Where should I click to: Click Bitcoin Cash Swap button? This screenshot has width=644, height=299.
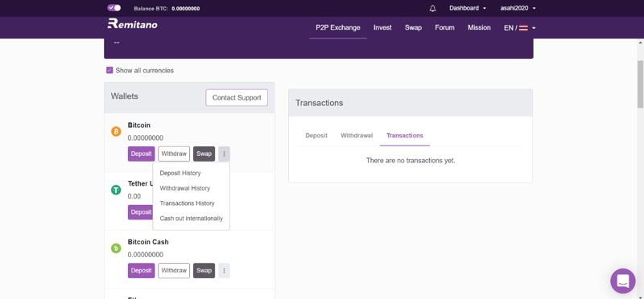point(204,271)
